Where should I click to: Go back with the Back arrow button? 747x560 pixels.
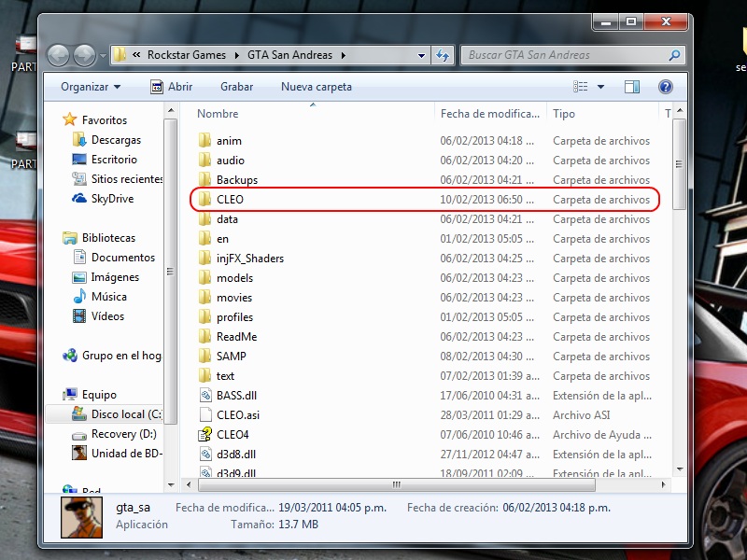[x=59, y=56]
